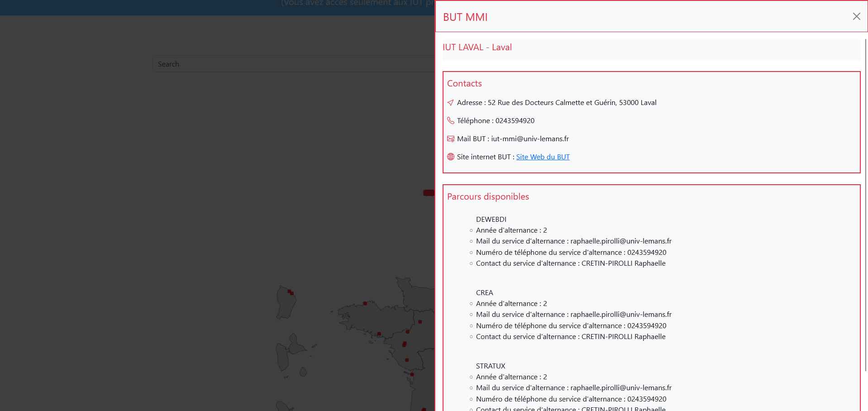The image size is (868, 411).
Task: Select the IUT LAVAL - Laval heading
Action: (477, 48)
